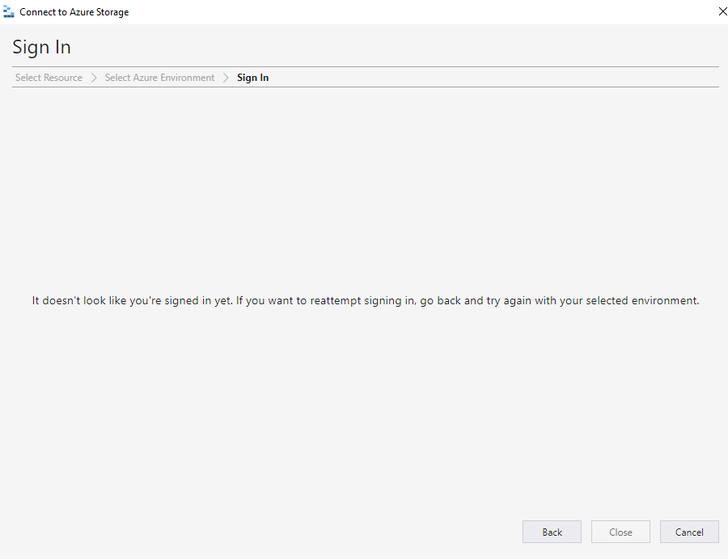Go to the Select Resource breadcrumb step

[x=49, y=78]
